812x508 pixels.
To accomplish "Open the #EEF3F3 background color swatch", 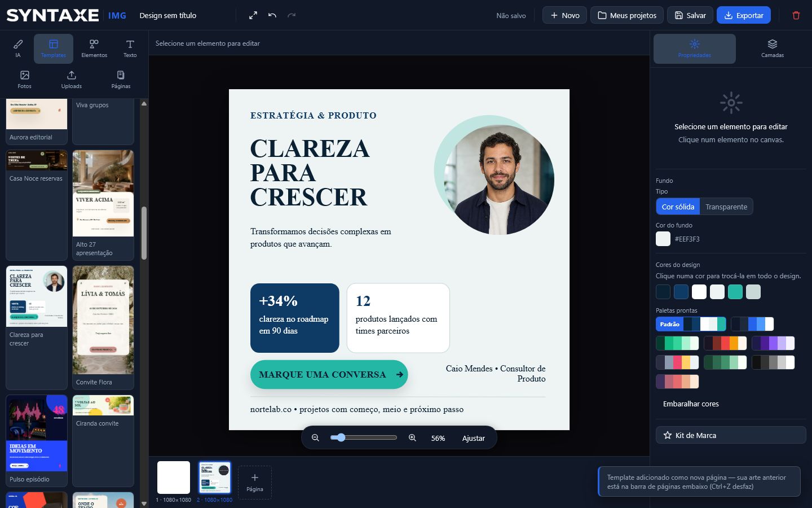I will tap(663, 239).
